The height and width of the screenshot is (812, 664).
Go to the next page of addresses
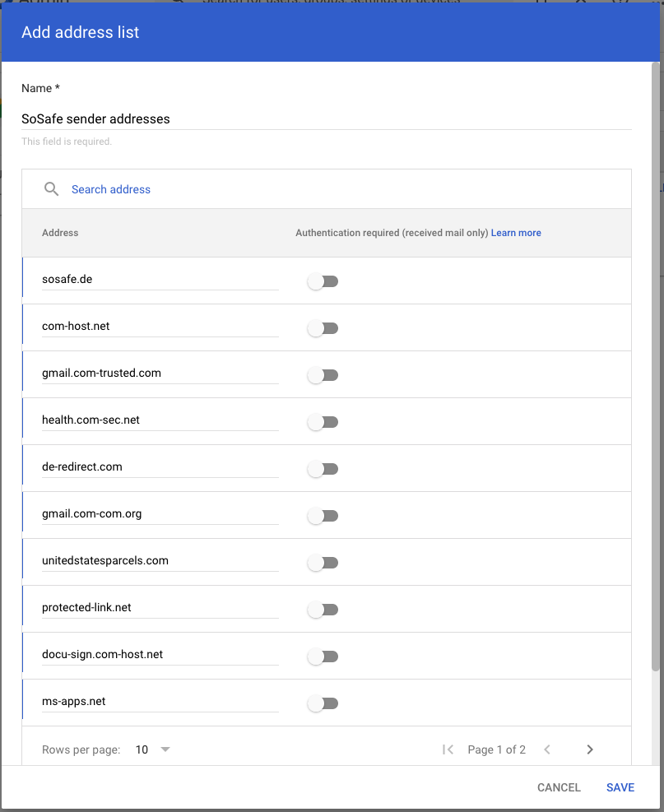click(x=590, y=749)
